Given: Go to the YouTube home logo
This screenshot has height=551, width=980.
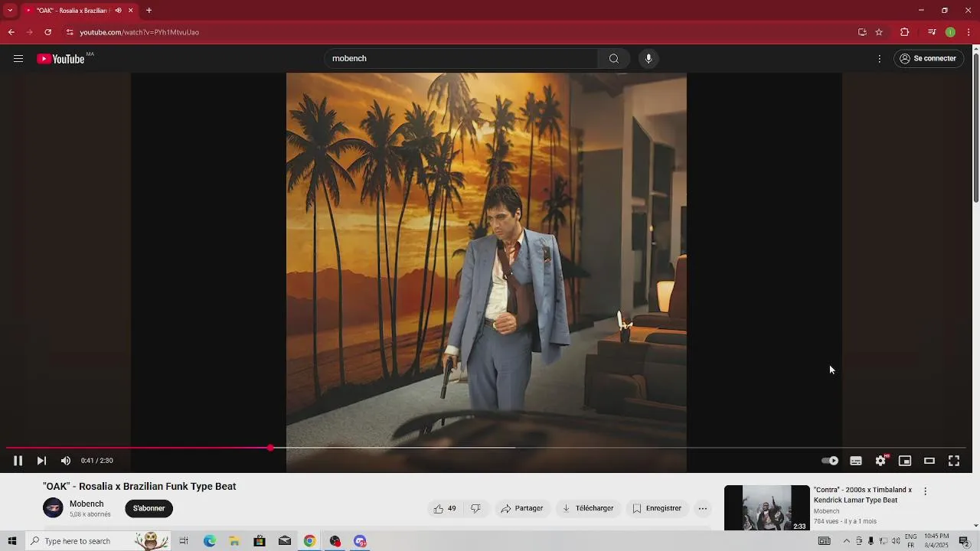Looking at the screenshot, I should pos(60,59).
